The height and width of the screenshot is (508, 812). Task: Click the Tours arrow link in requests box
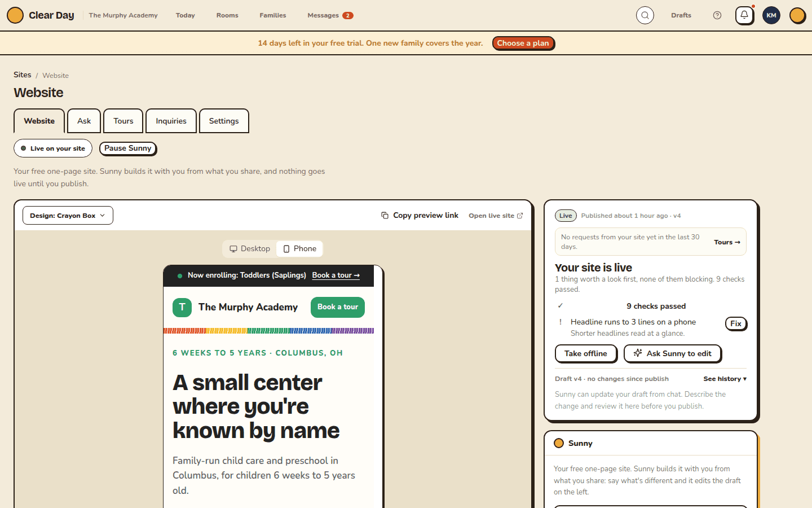pos(727,242)
